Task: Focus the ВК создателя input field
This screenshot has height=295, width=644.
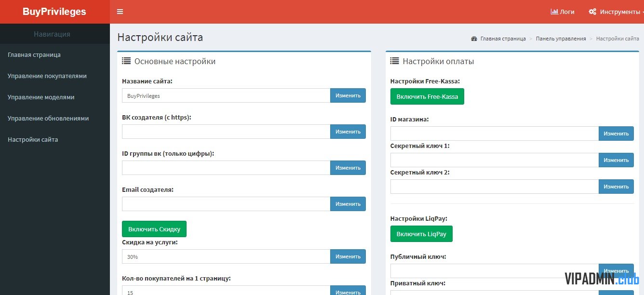Action: 226,132
